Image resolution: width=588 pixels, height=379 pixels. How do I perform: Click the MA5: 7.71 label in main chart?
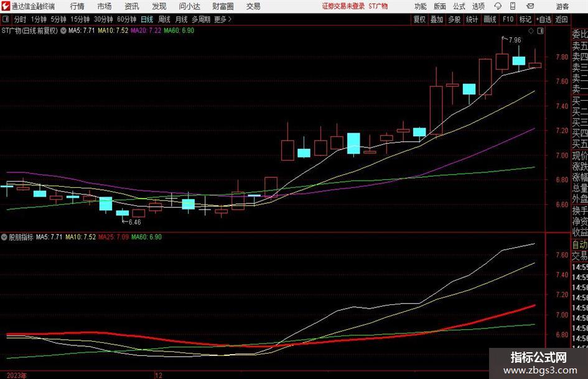point(82,30)
